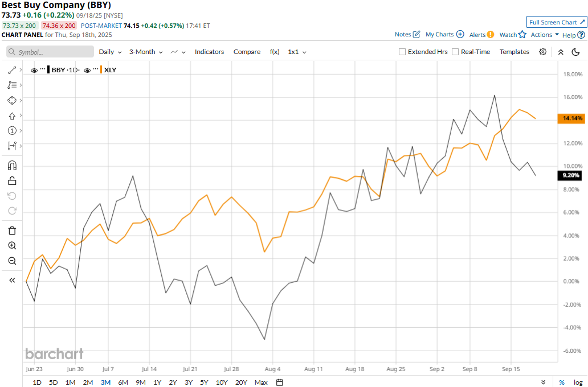Open the 1x1 grid layout dropdown

[x=297, y=52]
